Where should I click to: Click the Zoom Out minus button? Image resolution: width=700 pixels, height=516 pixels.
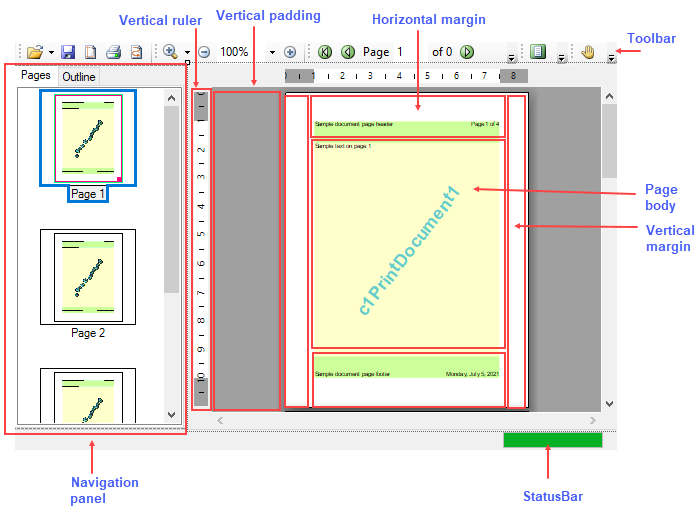click(204, 52)
